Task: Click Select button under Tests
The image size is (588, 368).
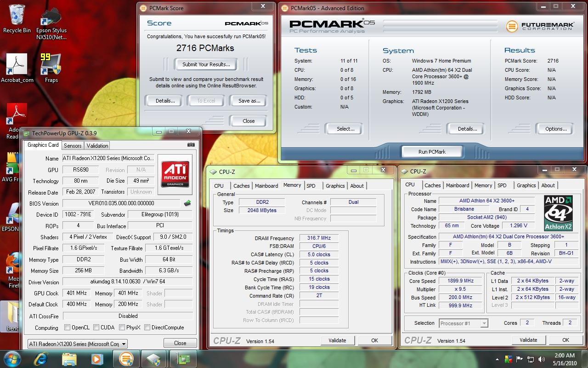Action: (345, 129)
